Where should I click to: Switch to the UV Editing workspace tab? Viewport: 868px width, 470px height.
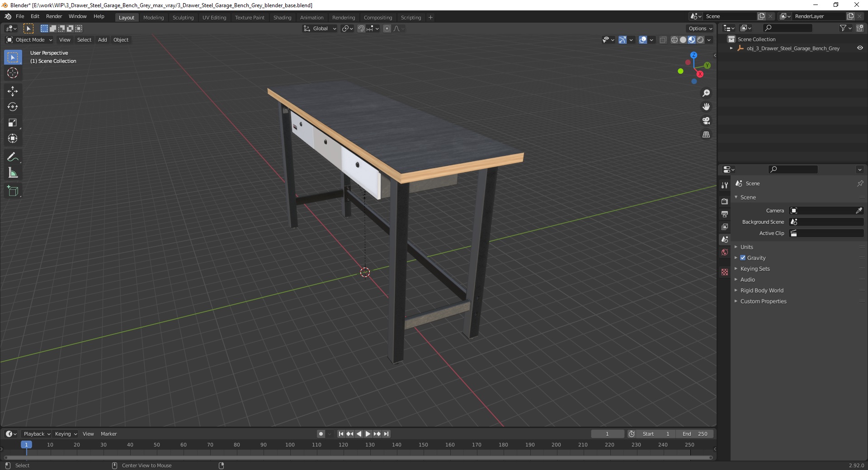pyautogui.click(x=214, y=18)
